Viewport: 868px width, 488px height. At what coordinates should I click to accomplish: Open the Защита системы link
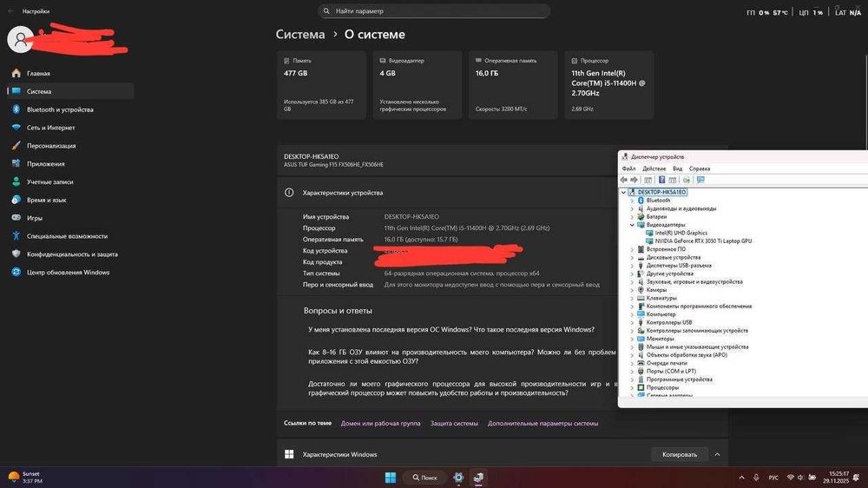(454, 423)
